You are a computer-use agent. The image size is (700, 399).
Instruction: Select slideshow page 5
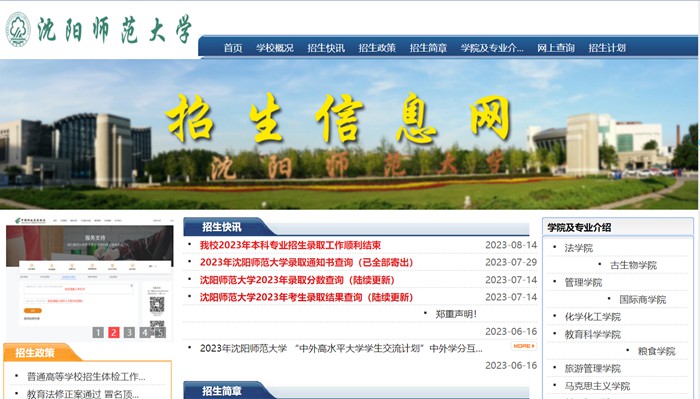[x=160, y=332]
